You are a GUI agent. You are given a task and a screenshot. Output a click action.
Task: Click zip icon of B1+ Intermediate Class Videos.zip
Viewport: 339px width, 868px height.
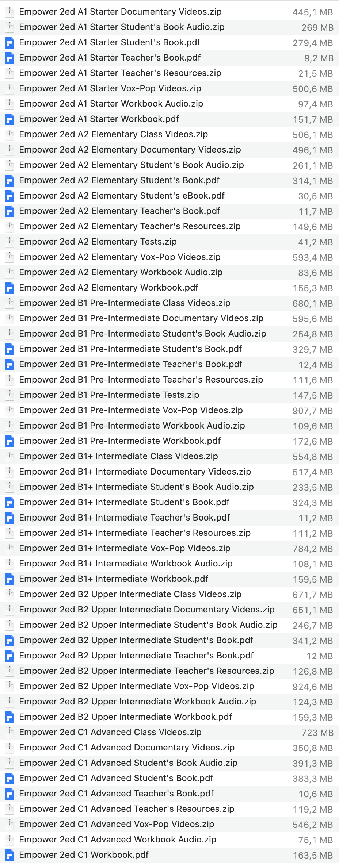[9, 457]
